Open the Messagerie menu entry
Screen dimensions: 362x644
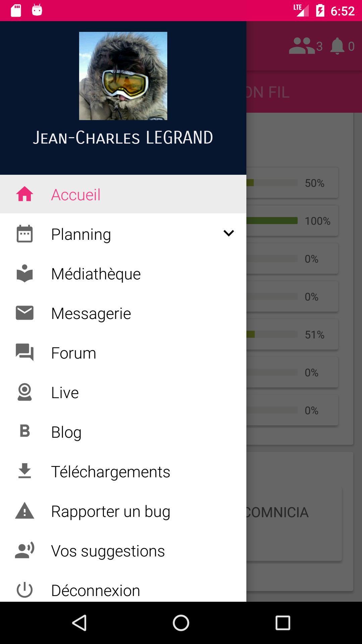(x=123, y=314)
